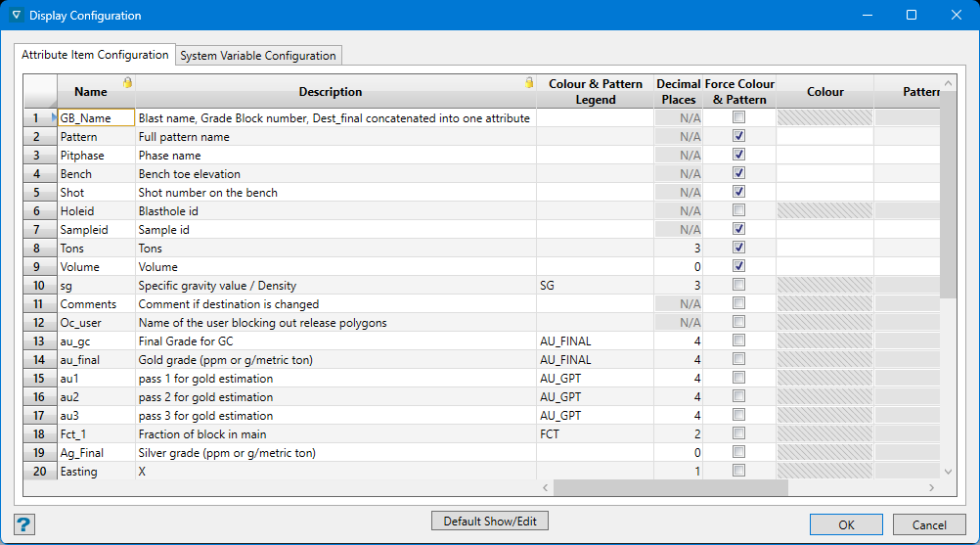
Task: Click the help question mark icon
Action: (x=24, y=523)
